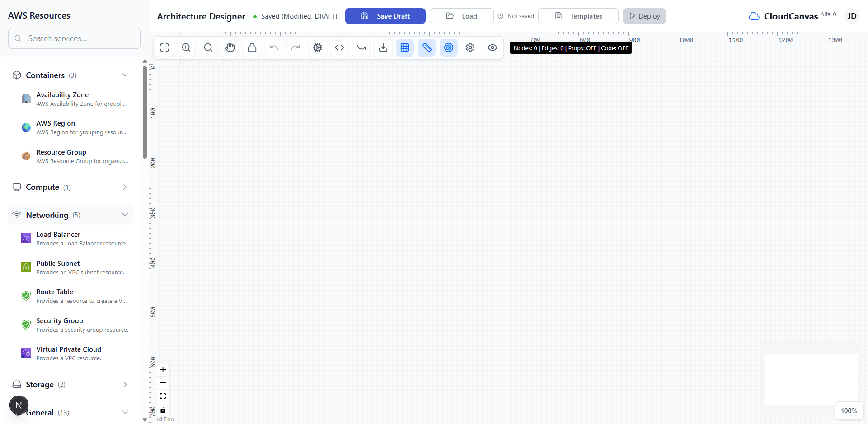Expand the Compute category
This screenshot has height=424, width=868.
point(125,187)
